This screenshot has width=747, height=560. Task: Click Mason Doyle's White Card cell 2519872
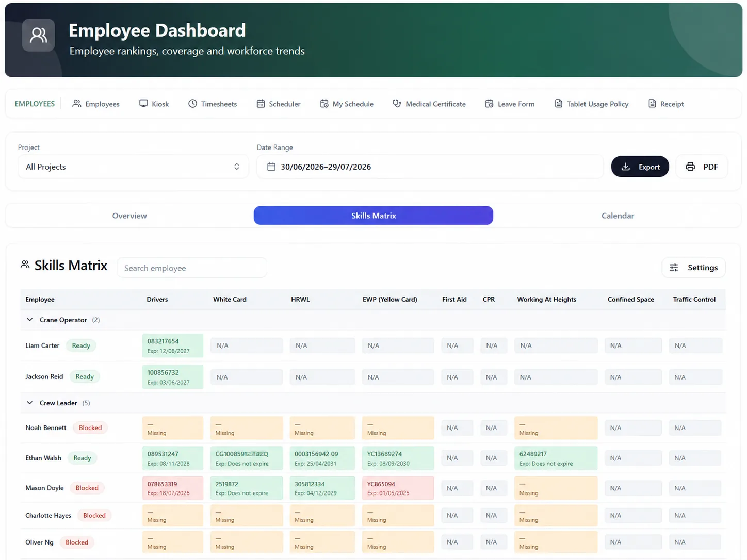click(x=247, y=488)
